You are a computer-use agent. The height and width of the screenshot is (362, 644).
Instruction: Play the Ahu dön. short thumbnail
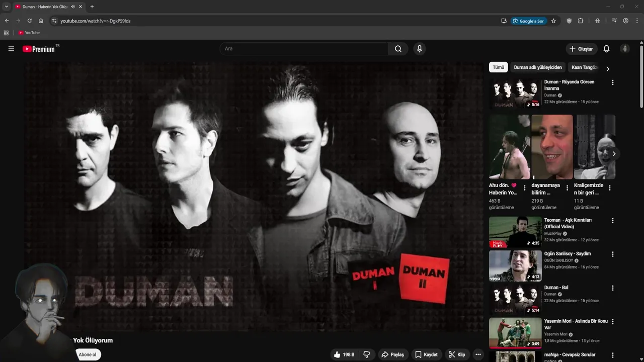coord(510,147)
